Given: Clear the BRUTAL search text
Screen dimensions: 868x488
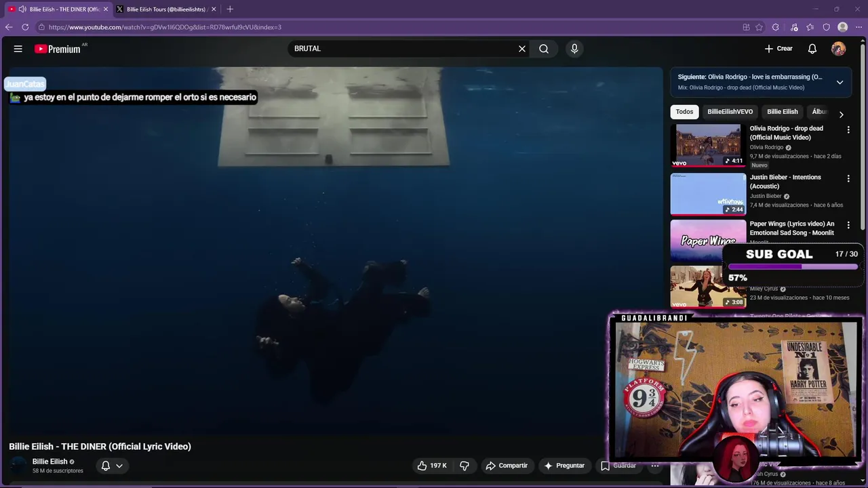Looking at the screenshot, I should pos(522,49).
